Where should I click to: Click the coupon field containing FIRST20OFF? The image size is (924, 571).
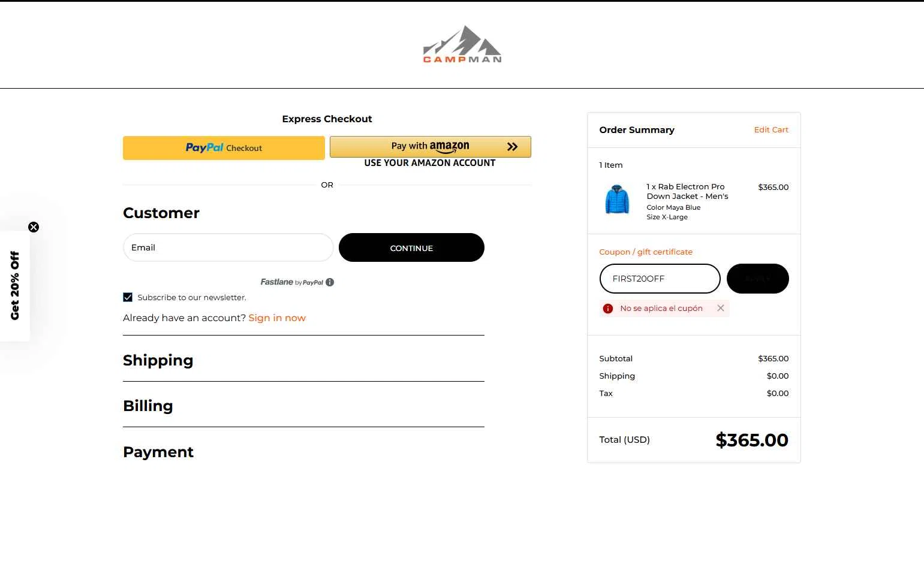coord(660,279)
